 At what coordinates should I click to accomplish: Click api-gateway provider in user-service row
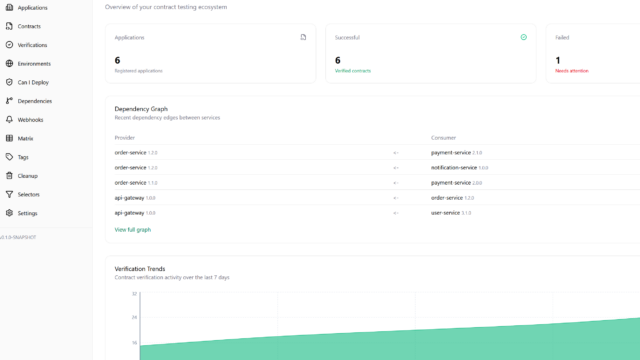(x=135, y=213)
